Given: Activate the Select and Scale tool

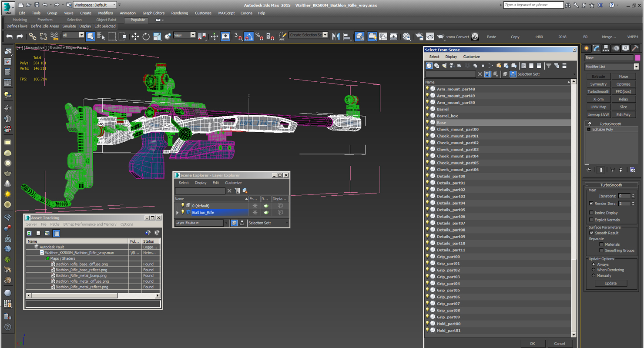Looking at the screenshot, I should 157,37.
